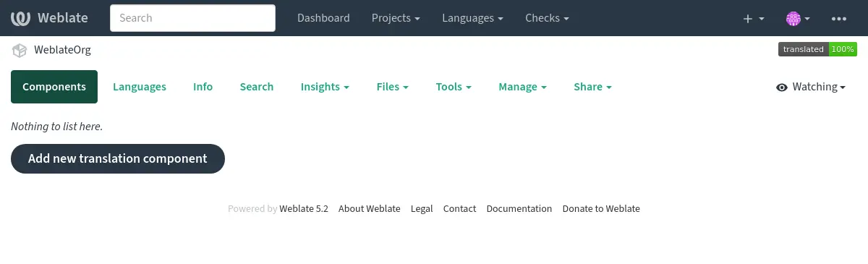868x264 pixels.
Task: Click the 'Nothing to list here.' text
Action: pyautogui.click(x=57, y=126)
